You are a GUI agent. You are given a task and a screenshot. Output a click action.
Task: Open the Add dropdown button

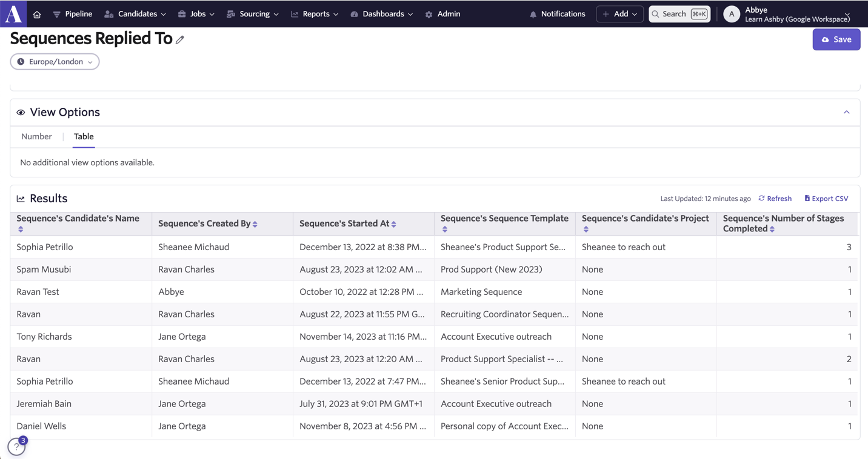(619, 14)
